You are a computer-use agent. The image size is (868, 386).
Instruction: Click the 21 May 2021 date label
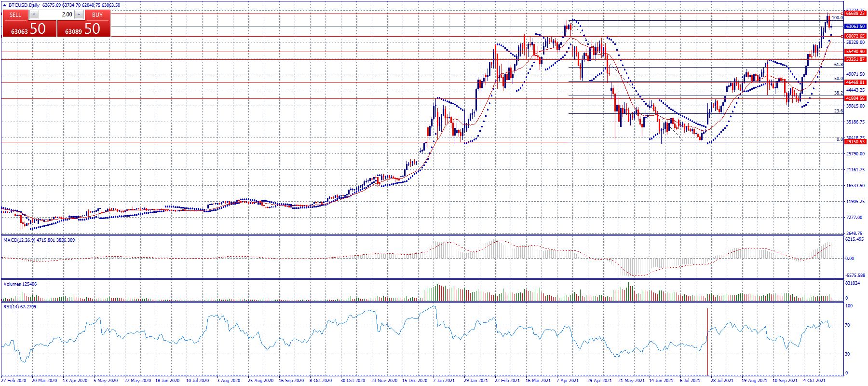[x=631, y=381]
